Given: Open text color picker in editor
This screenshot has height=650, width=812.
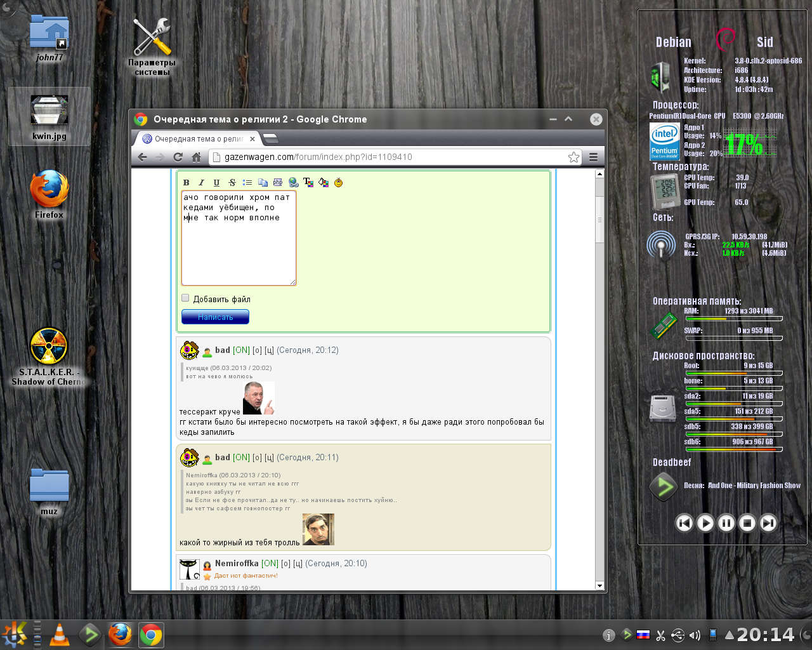Looking at the screenshot, I should 308,183.
